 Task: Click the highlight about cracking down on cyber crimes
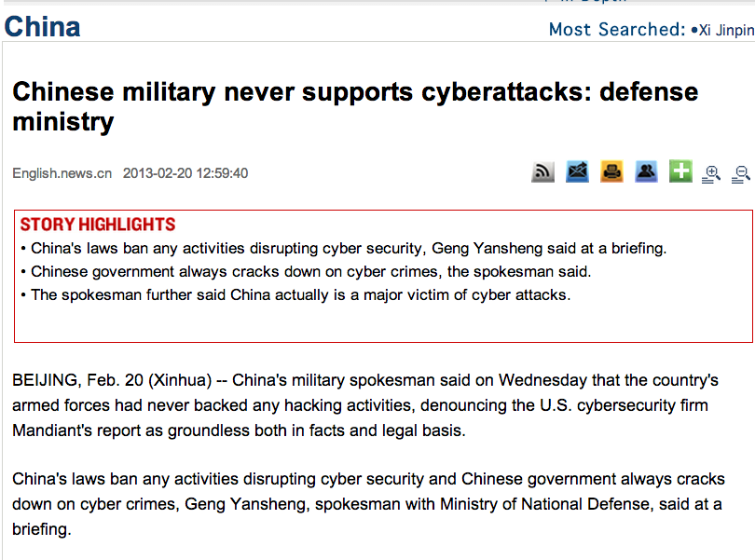click(311, 272)
